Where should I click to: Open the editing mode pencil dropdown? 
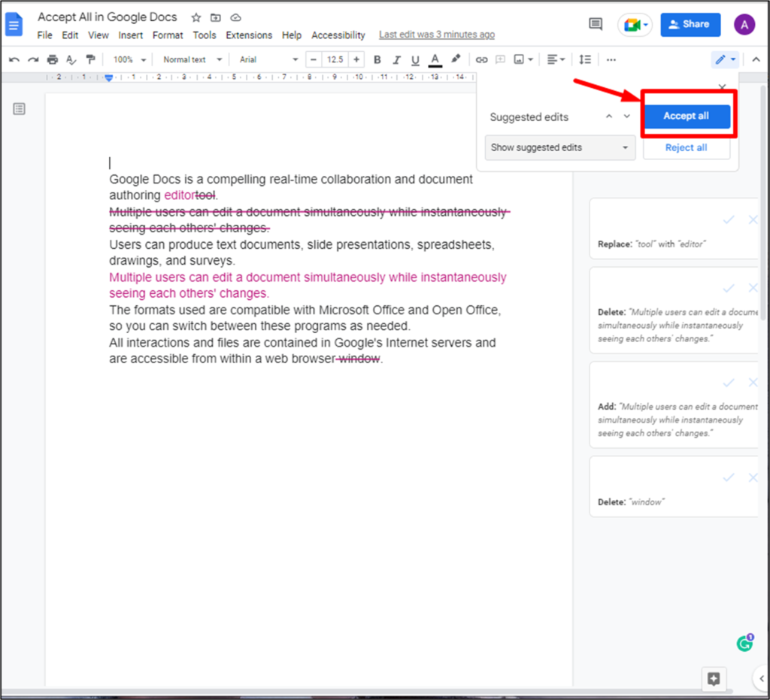pyautogui.click(x=726, y=60)
